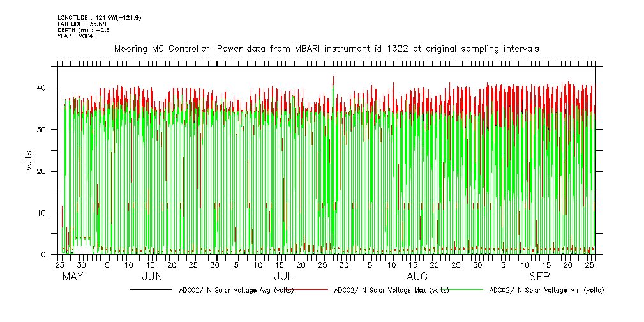Select the LONGITUDE header text line
This screenshot has width=644, height=322.
coord(99,17)
